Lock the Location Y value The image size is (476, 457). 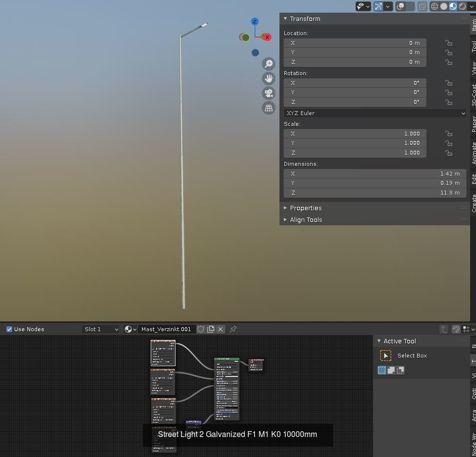pyautogui.click(x=449, y=53)
